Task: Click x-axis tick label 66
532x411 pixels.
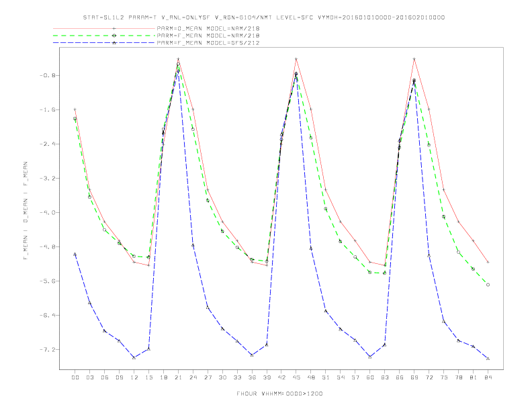Action: click(400, 377)
